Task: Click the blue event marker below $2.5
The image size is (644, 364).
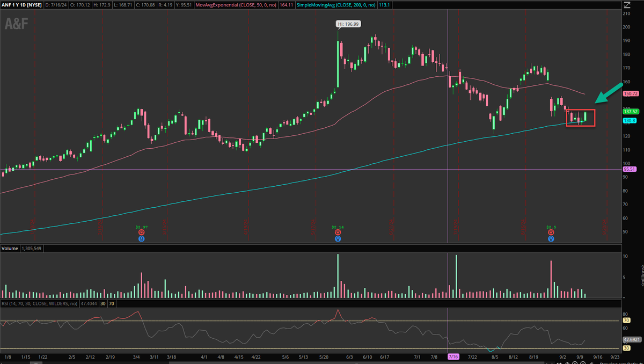Action: coord(551,239)
